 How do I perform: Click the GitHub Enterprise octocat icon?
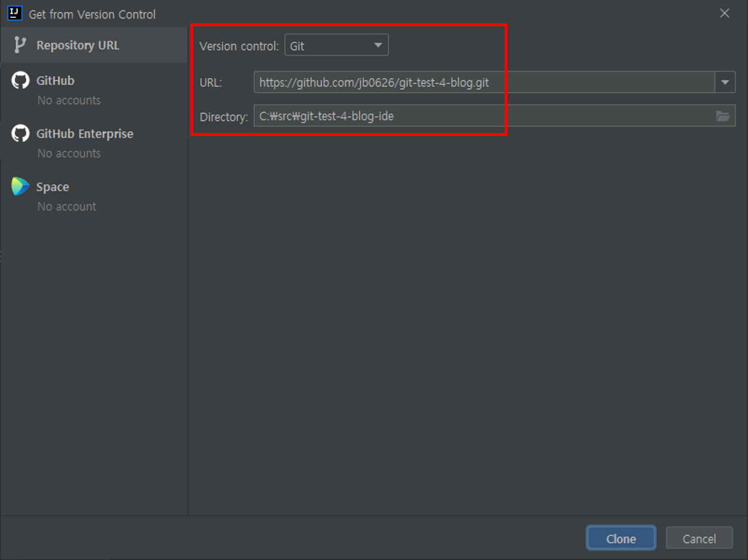20,133
